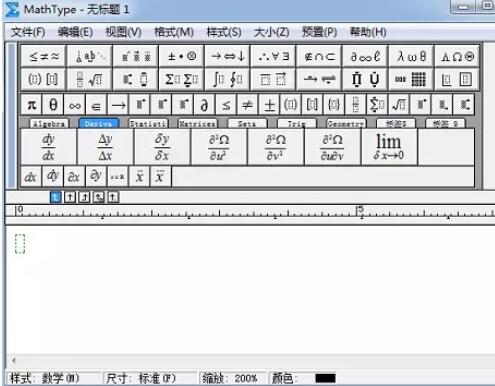Insert small dx expression

tap(31, 176)
